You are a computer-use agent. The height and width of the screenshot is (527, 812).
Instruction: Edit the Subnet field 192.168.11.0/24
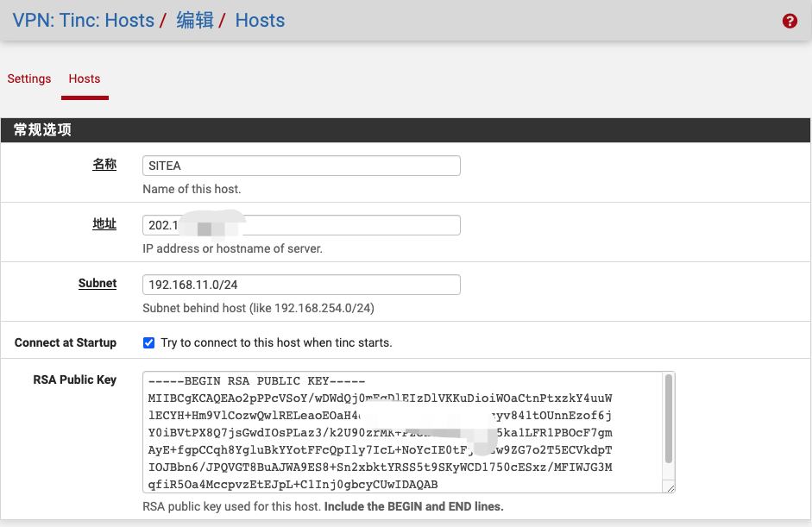click(301, 285)
